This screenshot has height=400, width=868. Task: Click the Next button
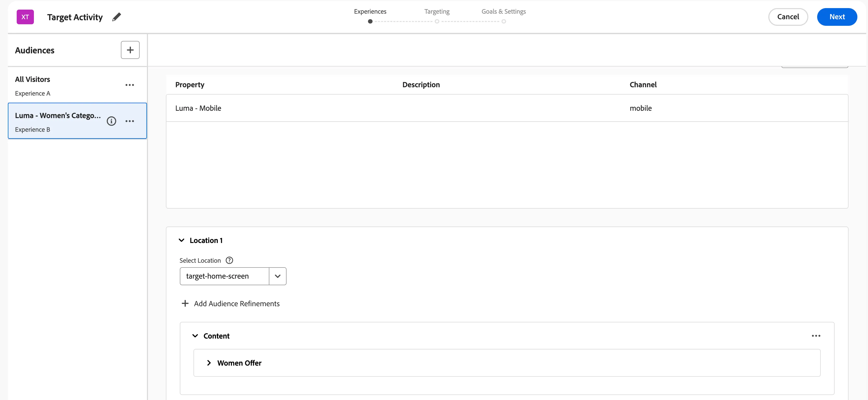click(837, 17)
